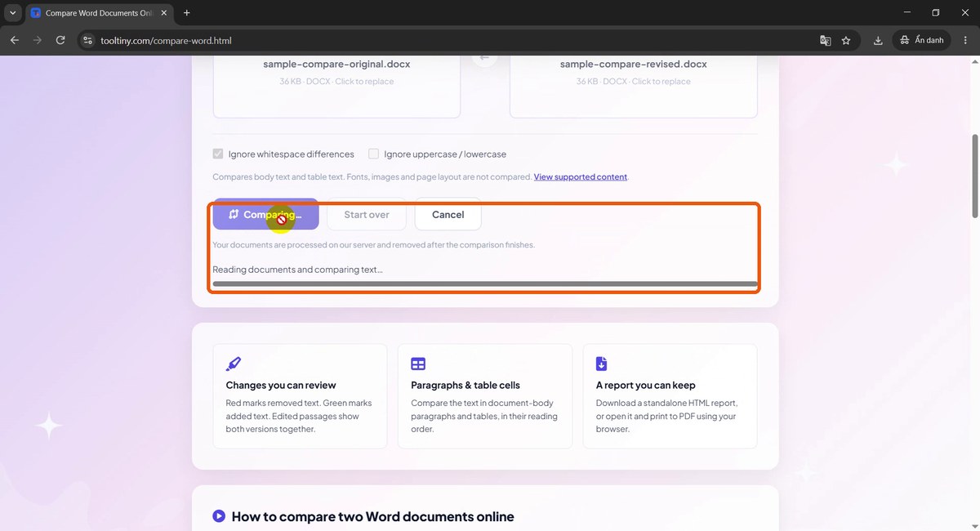
Task: Click the sample-compare-revised.docx file name
Action: pyautogui.click(x=634, y=64)
